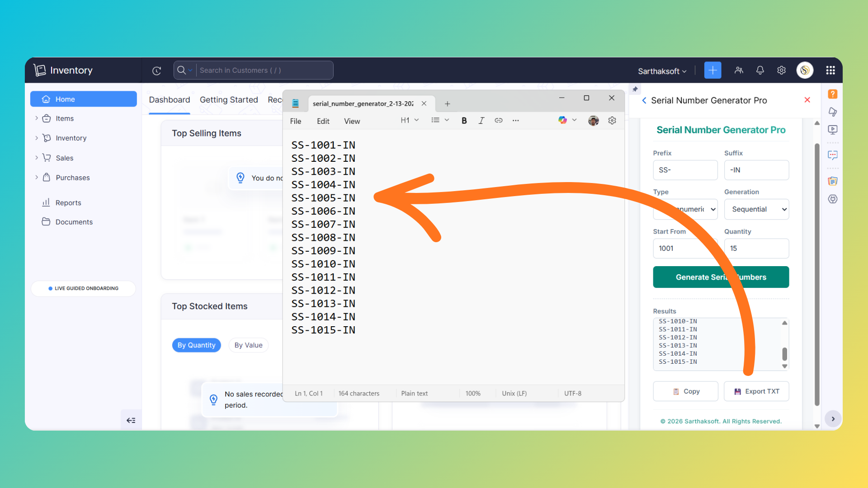Open the apps grid launcher icon
Image resolution: width=868 pixels, height=488 pixels.
[x=830, y=70]
